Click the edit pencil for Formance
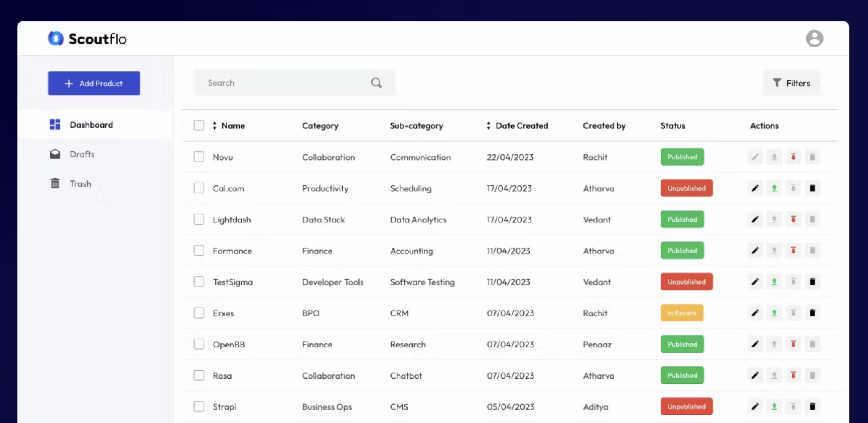This screenshot has height=423, width=868. click(x=755, y=251)
